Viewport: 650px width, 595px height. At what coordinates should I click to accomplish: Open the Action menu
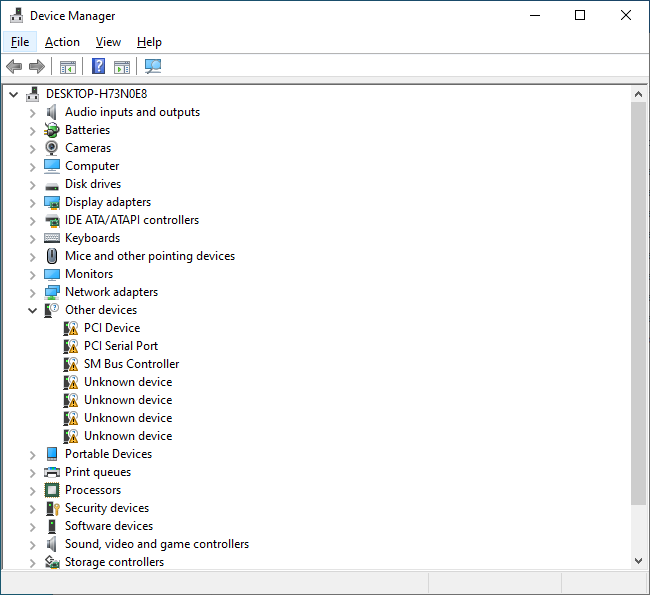(62, 42)
